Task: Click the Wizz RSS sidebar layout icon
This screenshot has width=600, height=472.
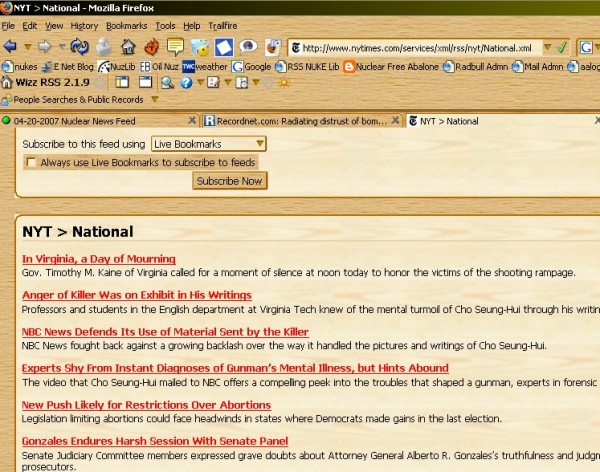Action: click(122, 82)
